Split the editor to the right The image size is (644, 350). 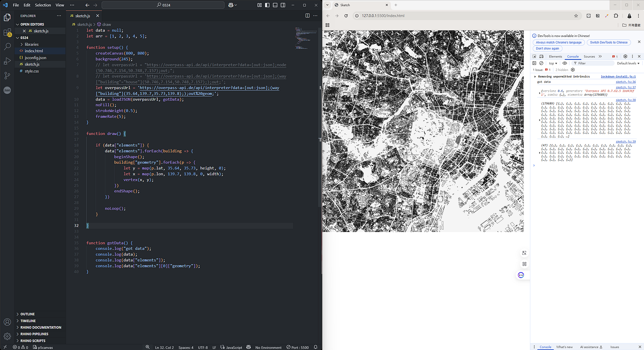tap(308, 16)
